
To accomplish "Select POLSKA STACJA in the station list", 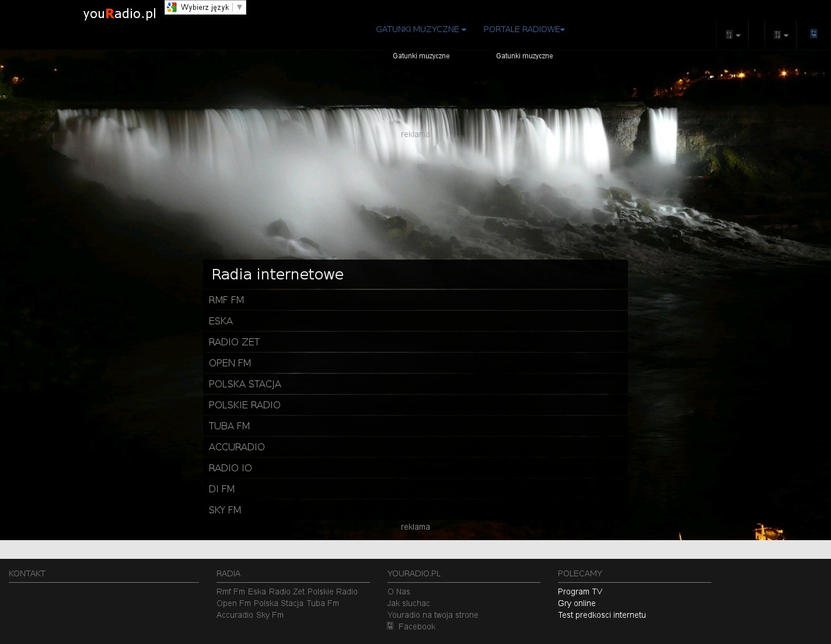I will click(245, 384).
